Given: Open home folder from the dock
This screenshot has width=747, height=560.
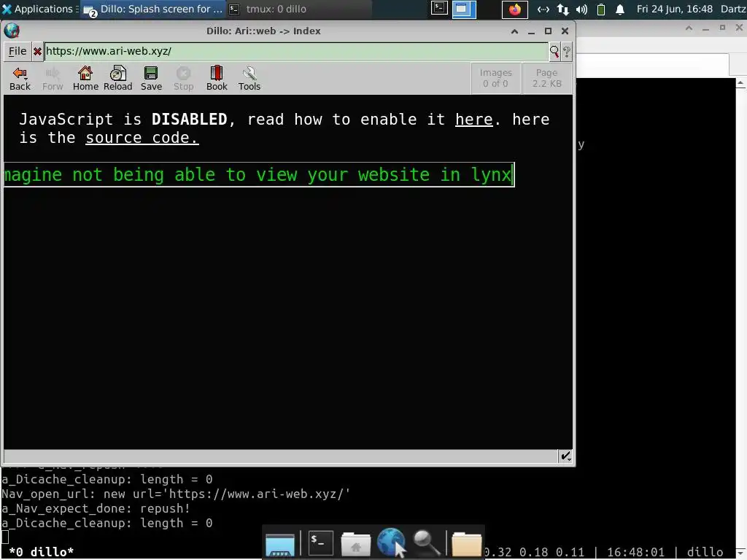Looking at the screenshot, I should [x=355, y=544].
